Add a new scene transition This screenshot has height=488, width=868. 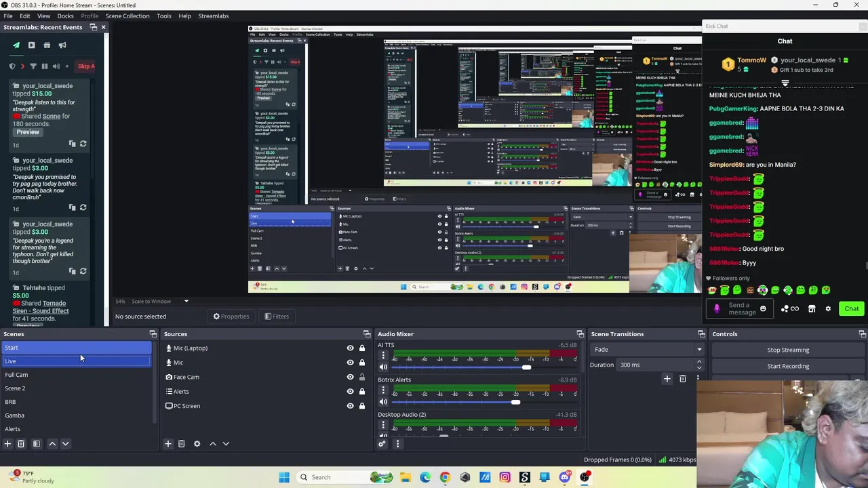click(x=667, y=379)
